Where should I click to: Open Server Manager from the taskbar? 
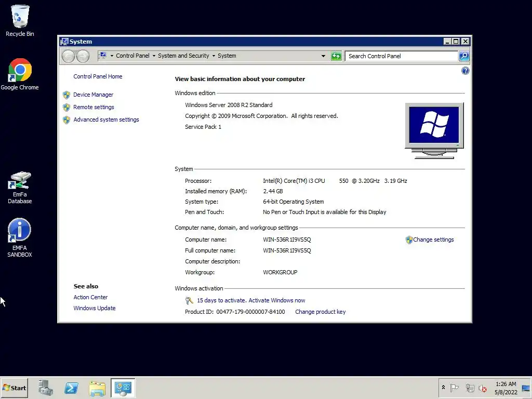coord(46,388)
